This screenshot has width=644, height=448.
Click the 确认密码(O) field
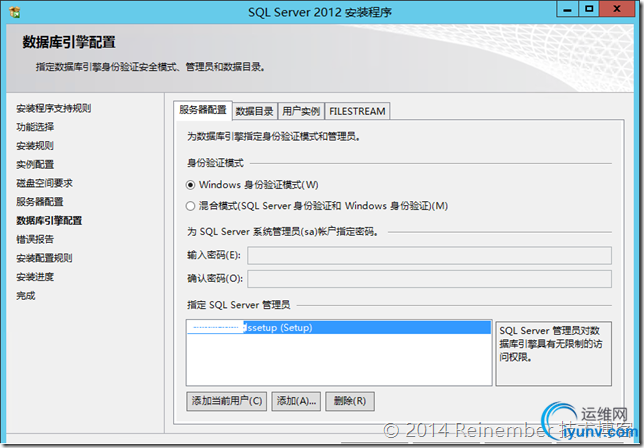pyautogui.click(x=429, y=279)
